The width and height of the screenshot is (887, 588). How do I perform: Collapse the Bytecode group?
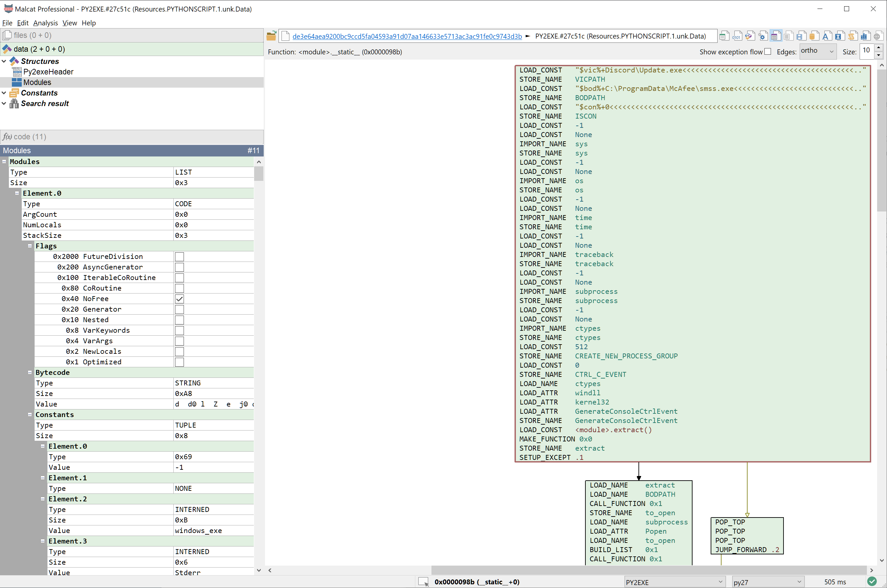[x=30, y=372]
